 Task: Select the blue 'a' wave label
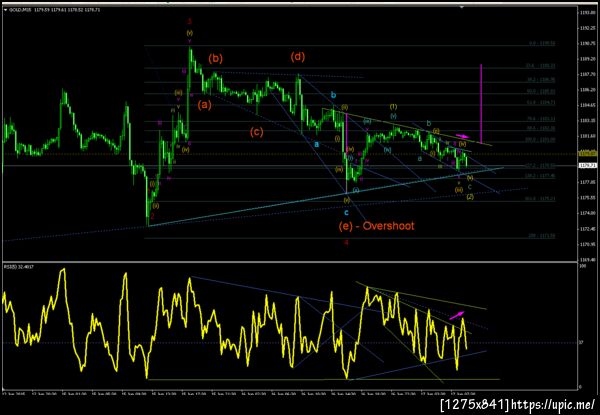tap(316, 144)
